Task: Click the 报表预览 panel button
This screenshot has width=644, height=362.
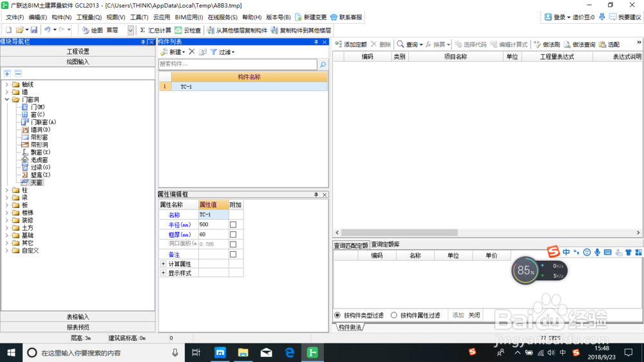Action: [x=78, y=327]
